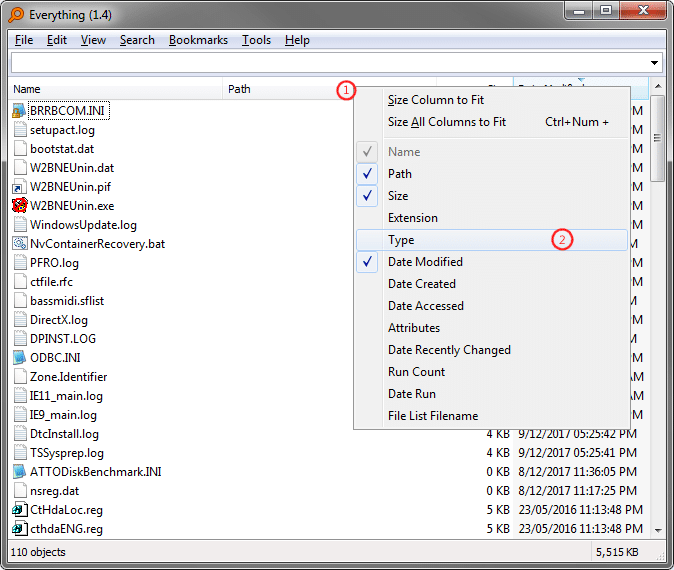Click the CtHdaLoc.reg registry icon

pos(19,510)
